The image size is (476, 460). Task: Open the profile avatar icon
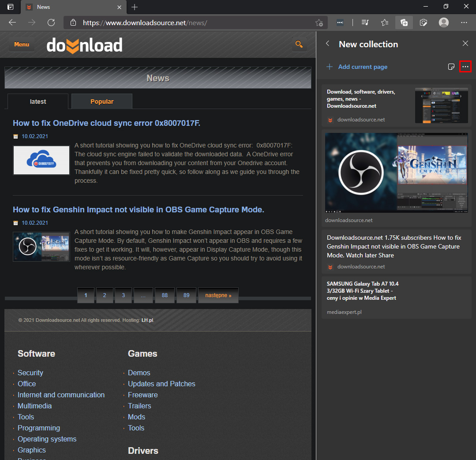click(x=443, y=23)
